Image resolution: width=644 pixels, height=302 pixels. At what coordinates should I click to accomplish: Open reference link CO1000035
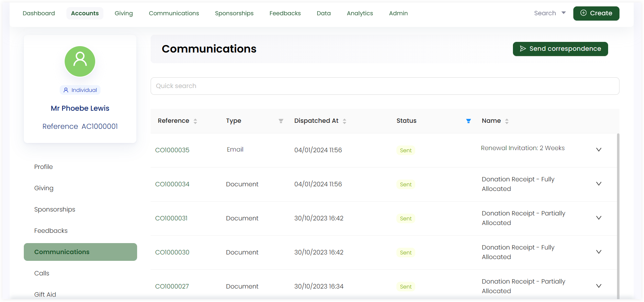coord(172,150)
